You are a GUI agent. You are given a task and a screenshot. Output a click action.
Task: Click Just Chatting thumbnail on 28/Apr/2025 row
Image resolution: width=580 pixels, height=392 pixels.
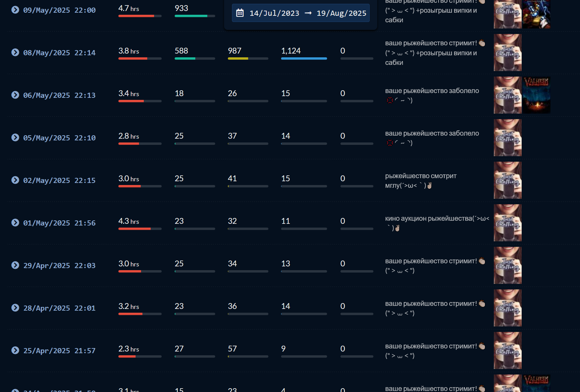(508, 308)
